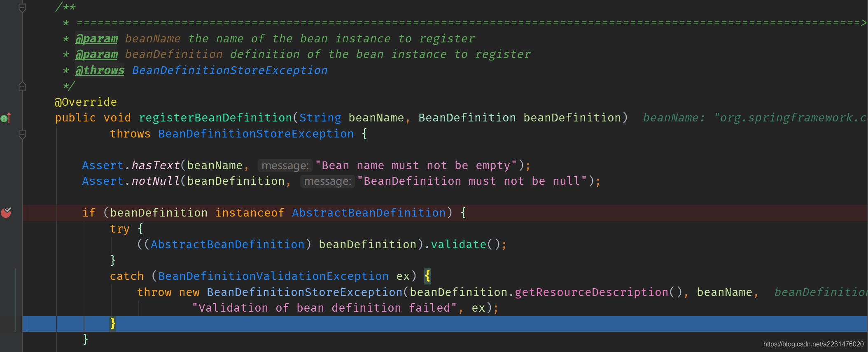Click BeanDefinitionStoreException after throw new
This screenshot has height=352, width=868.
(x=305, y=292)
